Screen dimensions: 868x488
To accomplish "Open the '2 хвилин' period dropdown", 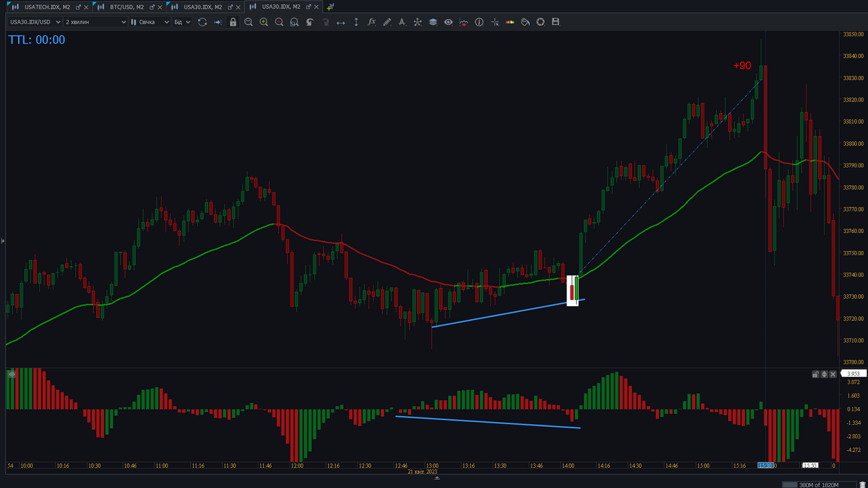I will click(x=96, y=22).
